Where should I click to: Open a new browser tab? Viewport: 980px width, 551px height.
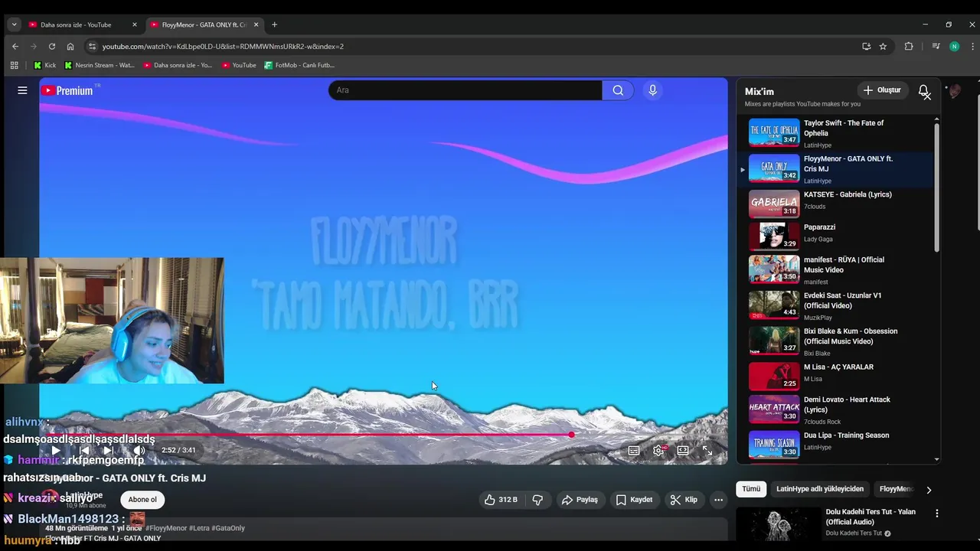[274, 24]
